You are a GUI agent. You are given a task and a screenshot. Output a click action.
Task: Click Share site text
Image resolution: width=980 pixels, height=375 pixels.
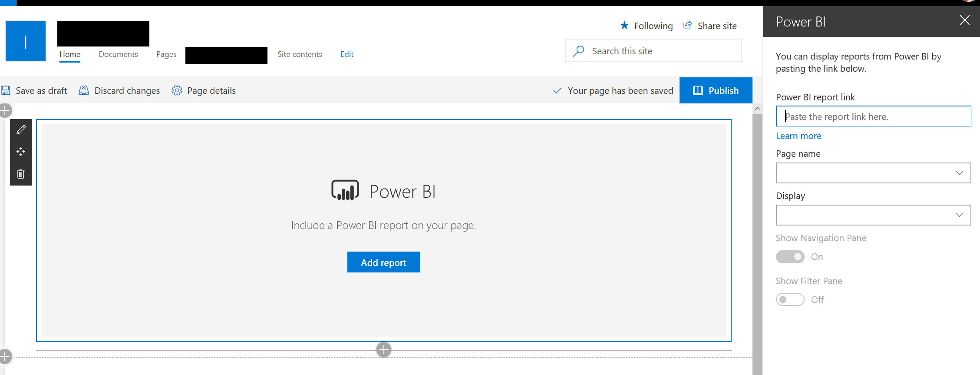(x=717, y=26)
